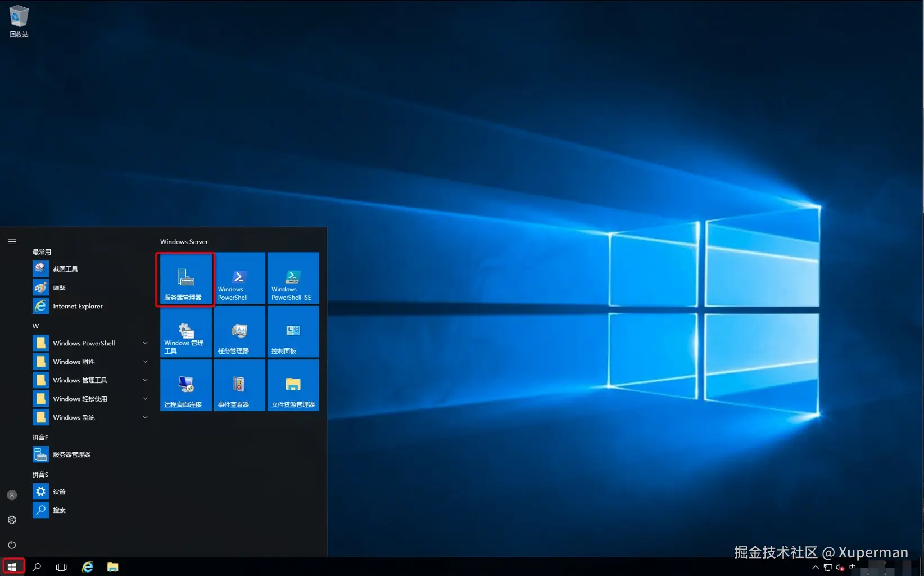Click the network icon in system tray
This screenshot has width=924, height=576.
point(828,568)
